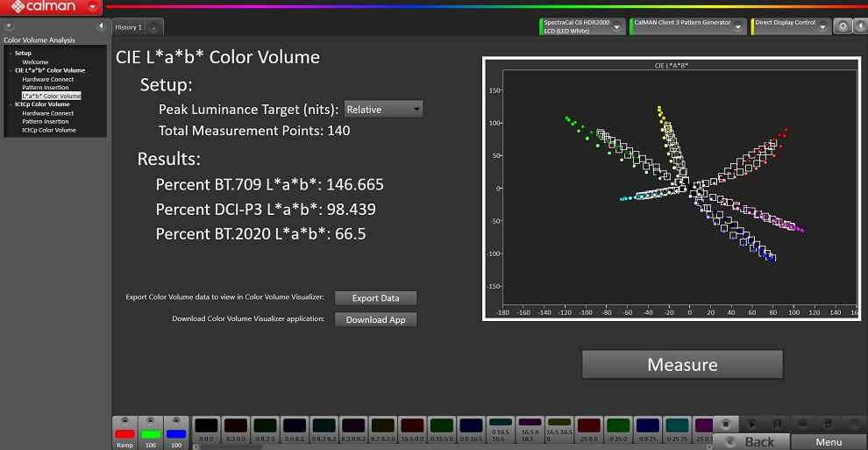This screenshot has width=868, height=450.
Task: Click the Percent BT.2020 L*a*b*: 66.5 result
Action: pos(260,233)
